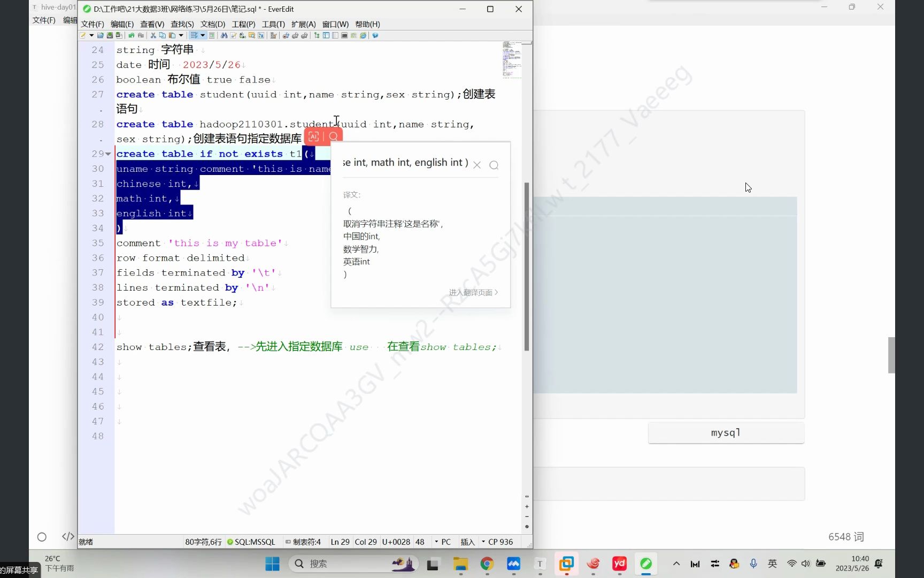Open the CP 936 encoding dropdown
924x578 pixels.
click(497, 542)
